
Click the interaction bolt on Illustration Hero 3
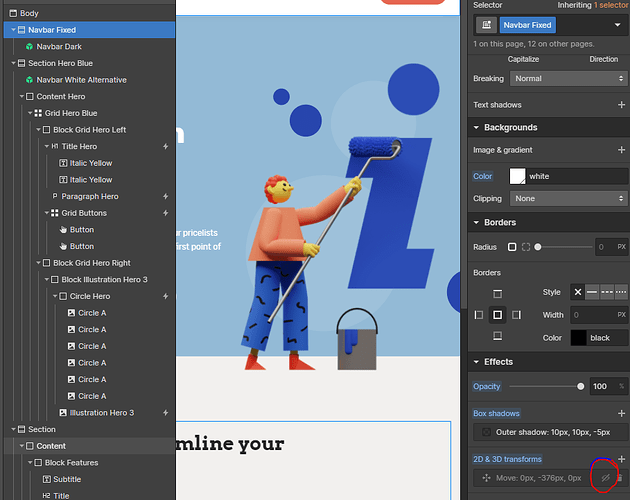(166, 413)
